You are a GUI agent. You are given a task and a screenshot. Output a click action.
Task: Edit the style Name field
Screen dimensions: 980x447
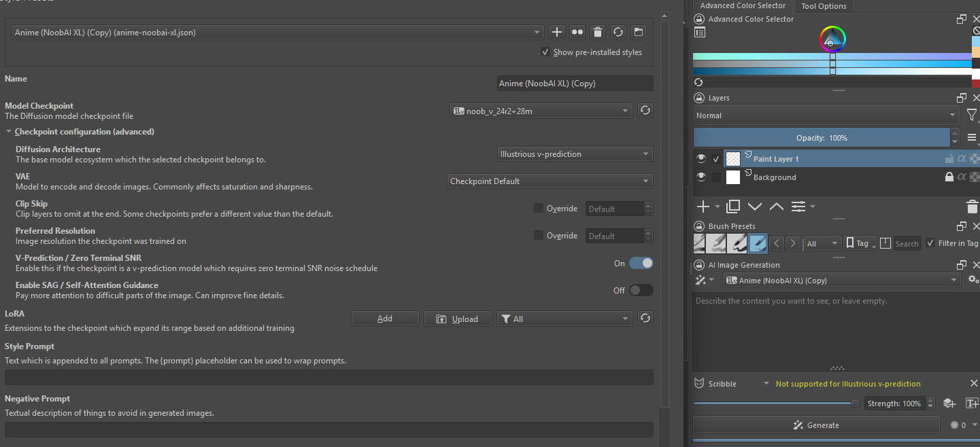[x=575, y=84]
